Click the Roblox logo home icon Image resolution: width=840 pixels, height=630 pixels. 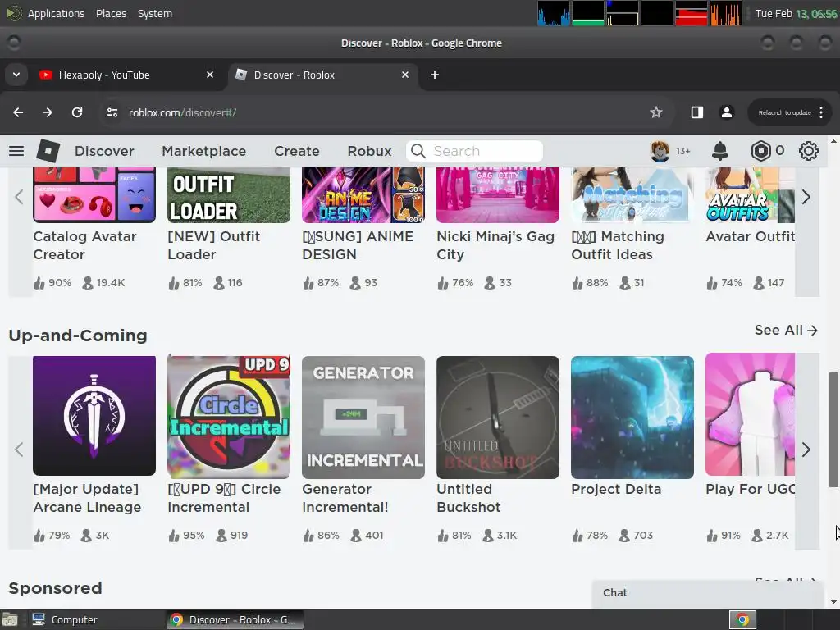[x=48, y=151]
